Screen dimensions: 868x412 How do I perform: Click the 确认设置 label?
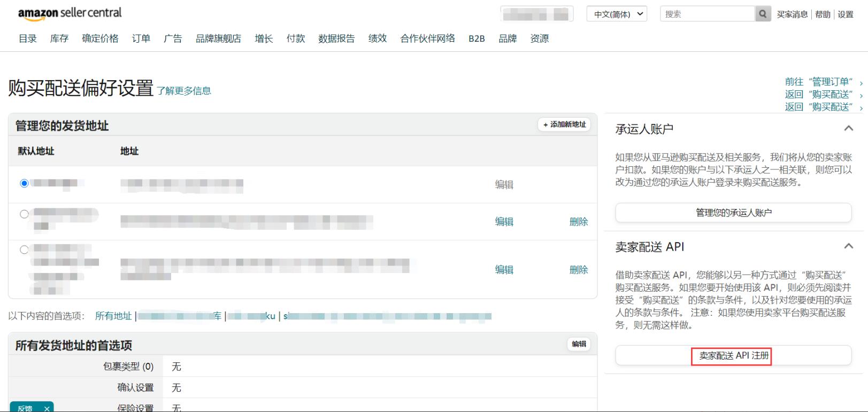(135, 387)
